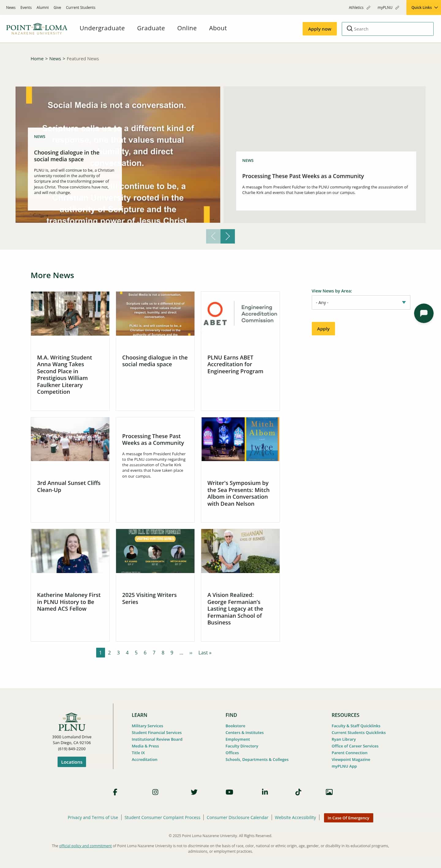Click the PLNU footer logo
This screenshot has width=441, height=868.
coord(72,722)
